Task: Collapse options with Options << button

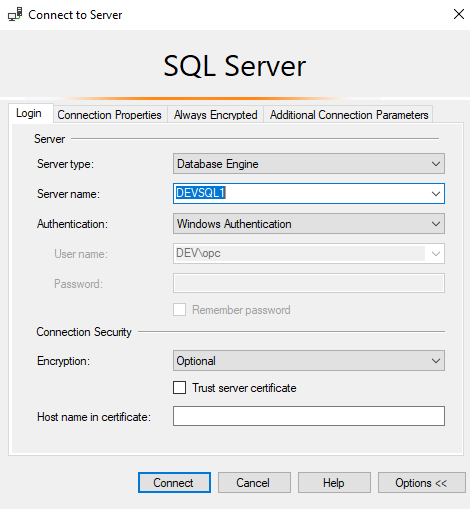Action: [x=422, y=482]
